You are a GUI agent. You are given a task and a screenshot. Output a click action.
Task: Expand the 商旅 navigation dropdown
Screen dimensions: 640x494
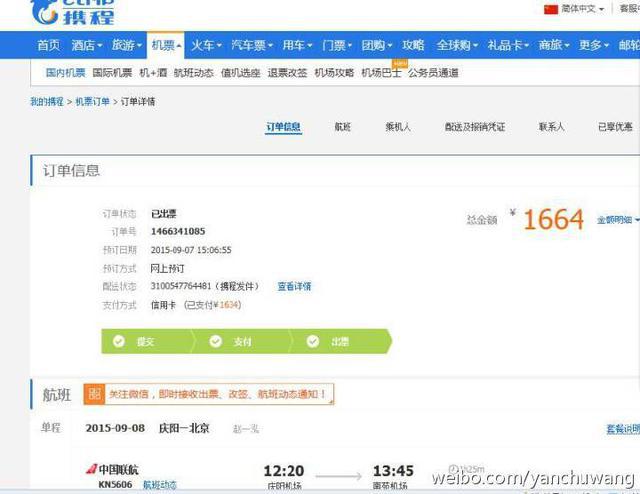coord(553,45)
